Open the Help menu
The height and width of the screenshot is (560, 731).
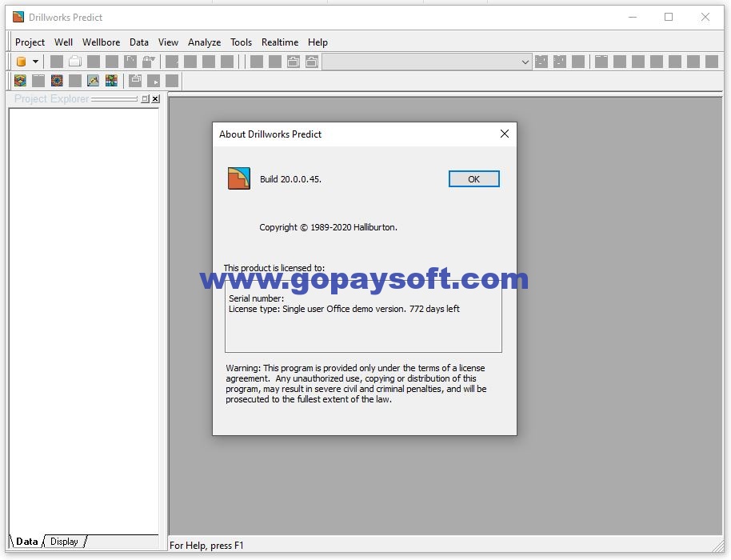click(318, 42)
